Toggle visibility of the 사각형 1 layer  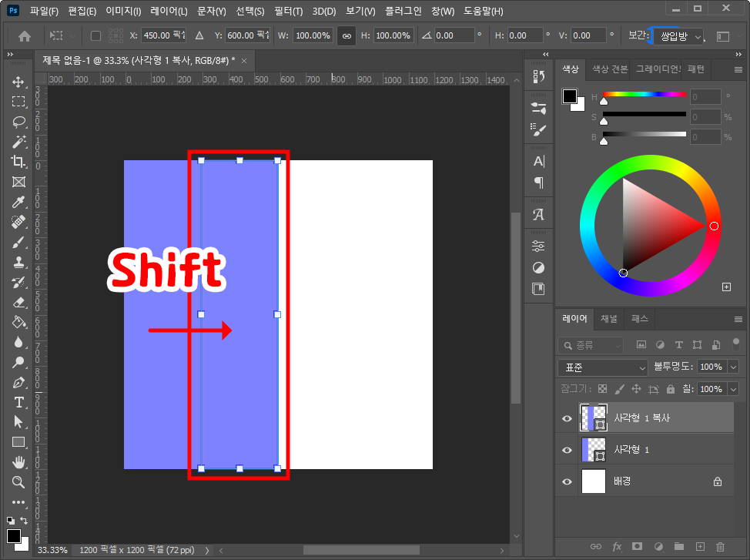pos(567,449)
